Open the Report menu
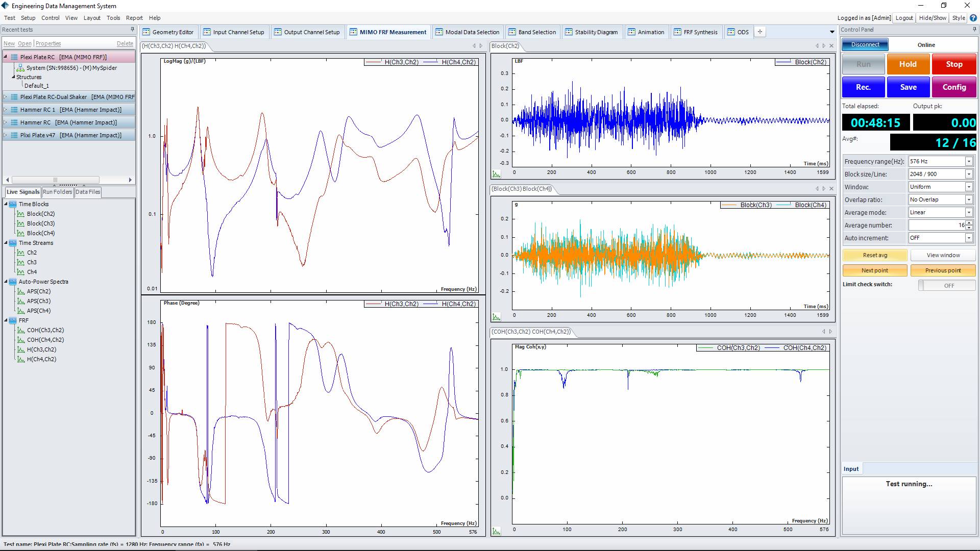Viewport: 980px width, 551px height. [134, 18]
